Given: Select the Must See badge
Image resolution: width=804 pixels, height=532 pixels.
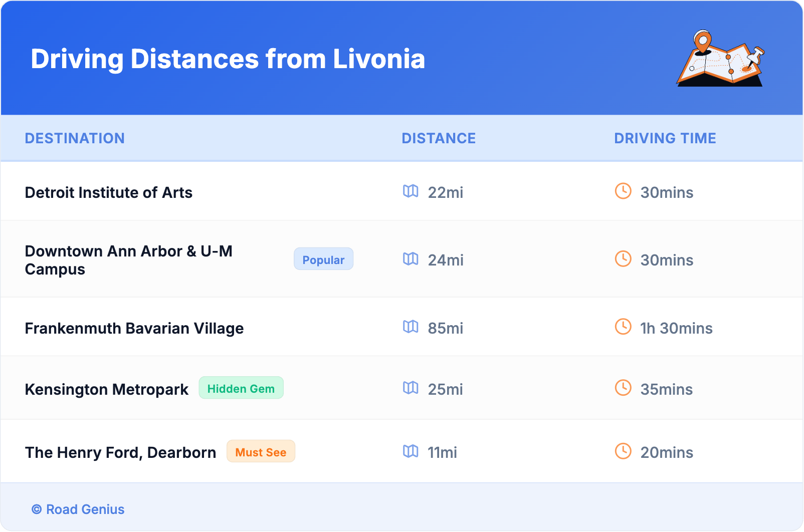Looking at the screenshot, I should [261, 452].
